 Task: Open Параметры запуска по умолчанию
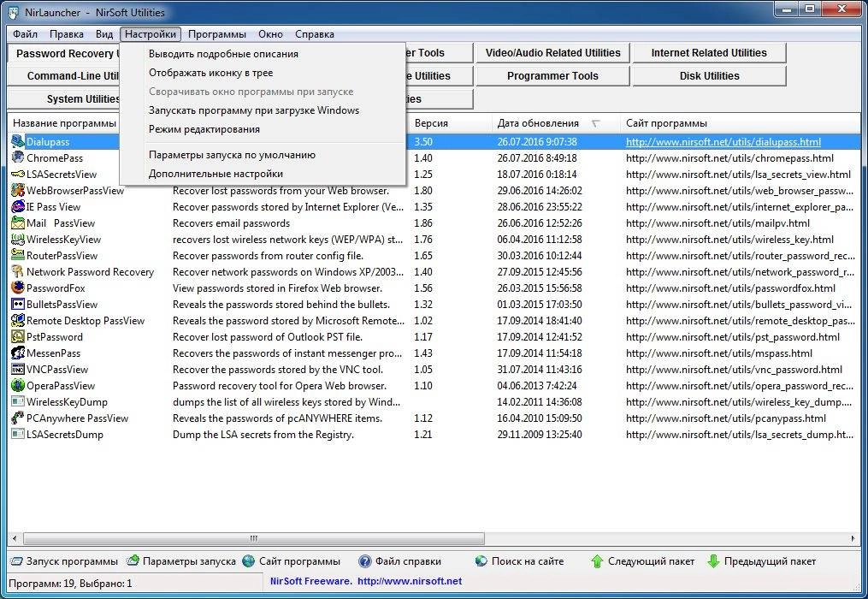(x=263, y=155)
